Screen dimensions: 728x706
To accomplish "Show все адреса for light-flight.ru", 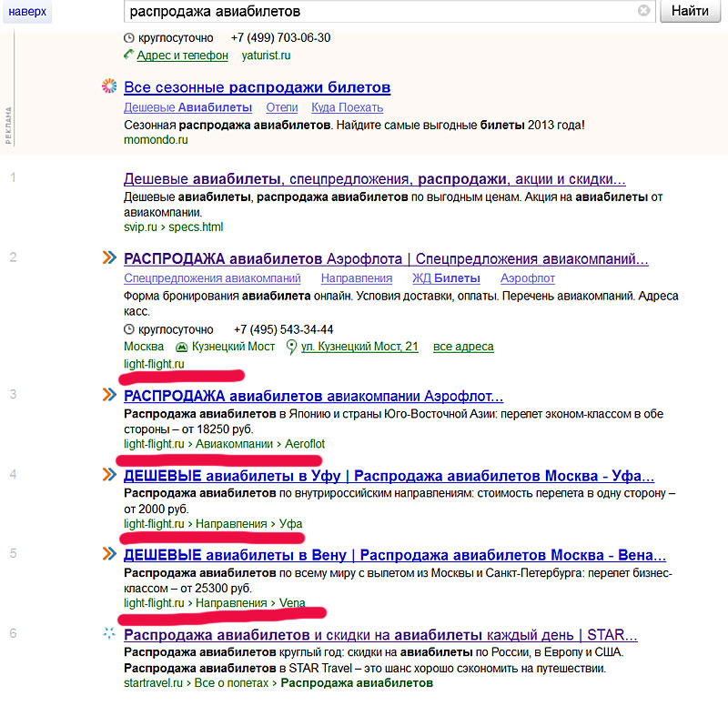I will (463, 347).
